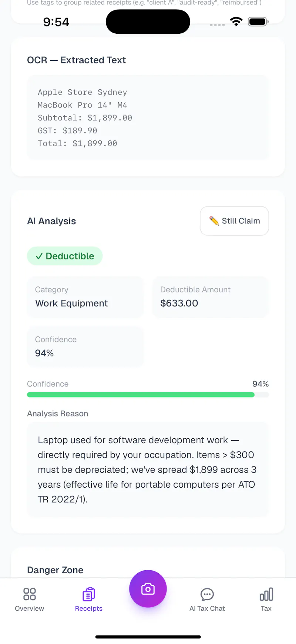Tap the Analysis Reason label
The image size is (296, 644).
(x=57, y=414)
